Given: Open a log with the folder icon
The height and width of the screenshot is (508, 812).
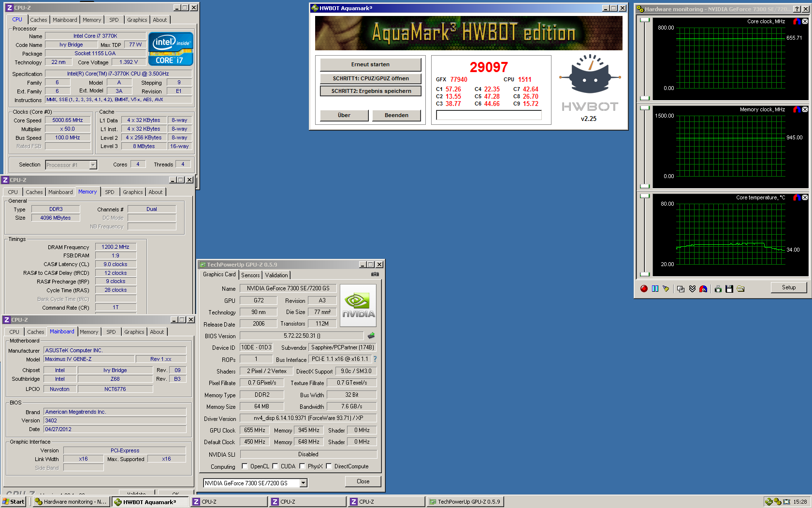Looking at the screenshot, I should [740, 289].
